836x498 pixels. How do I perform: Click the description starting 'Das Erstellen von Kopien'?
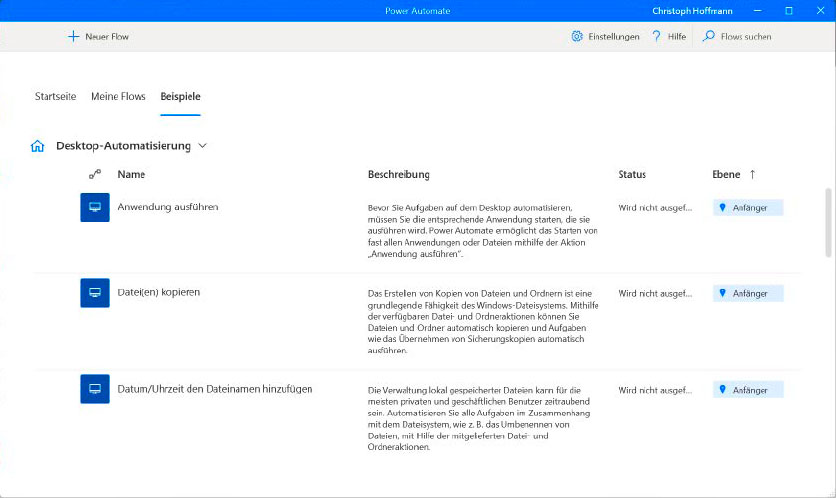click(x=483, y=322)
